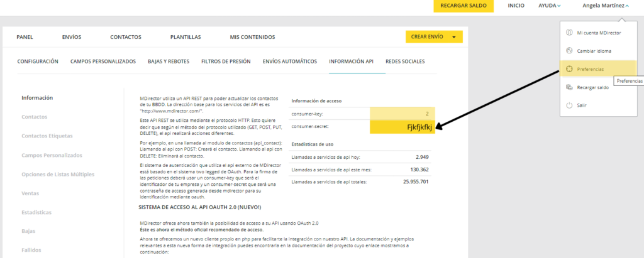Select Fallidos in the API sidebar

pyautogui.click(x=31, y=250)
